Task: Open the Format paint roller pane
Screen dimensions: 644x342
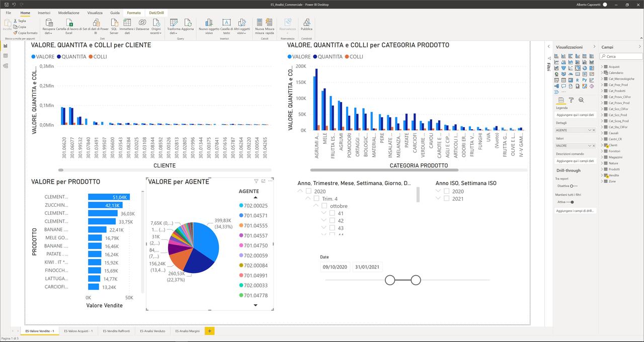Action: (x=571, y=100)
